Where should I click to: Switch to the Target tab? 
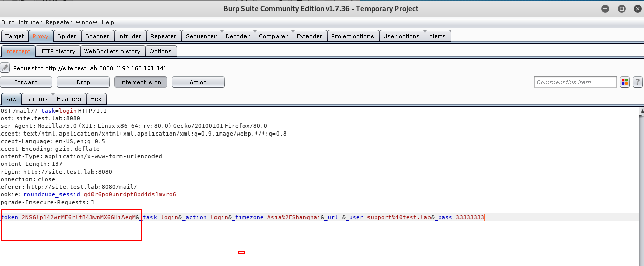(15, 36)
